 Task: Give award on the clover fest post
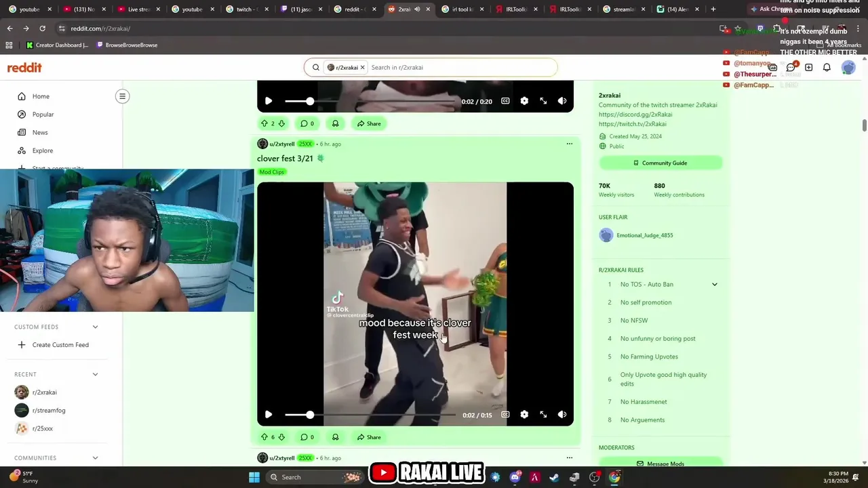pos(335,437)
